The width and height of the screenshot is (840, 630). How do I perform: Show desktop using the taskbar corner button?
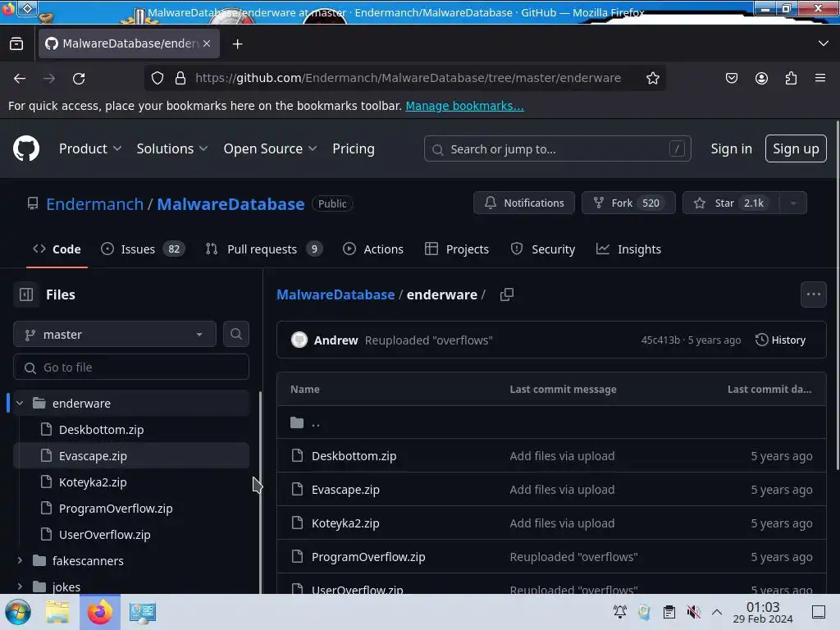[818, 612]
